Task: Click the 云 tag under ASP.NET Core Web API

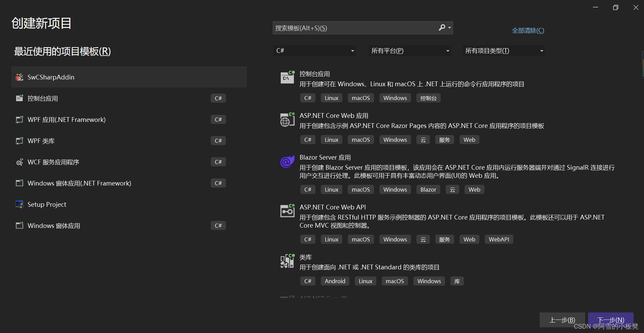Action: (423, 239)
